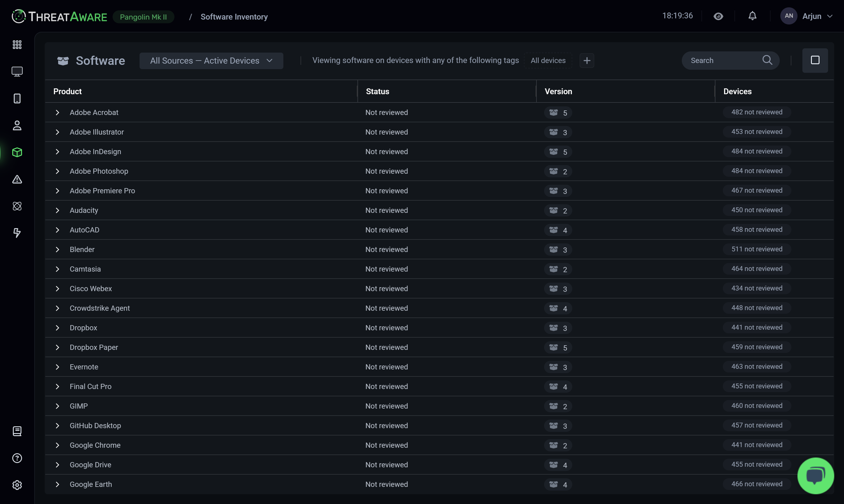Click the lightning bolt sidebar icon
This screenshot has width=844, height=504.
[17, 233]
